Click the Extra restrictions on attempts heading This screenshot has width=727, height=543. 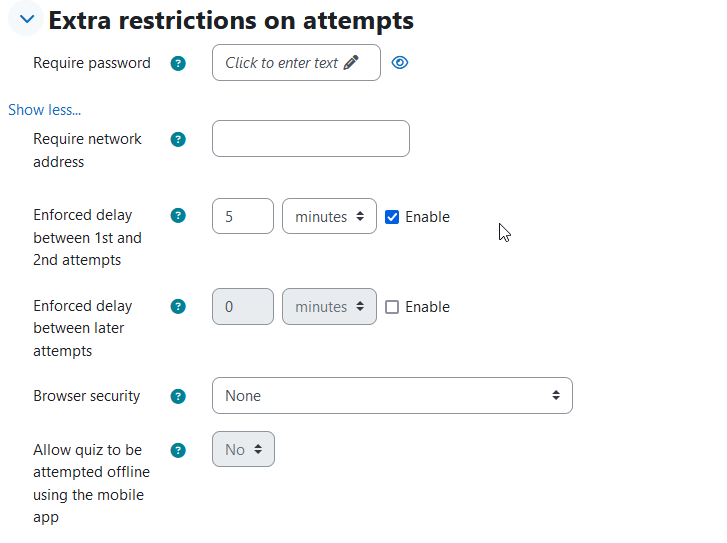click(x=231, y=20)
